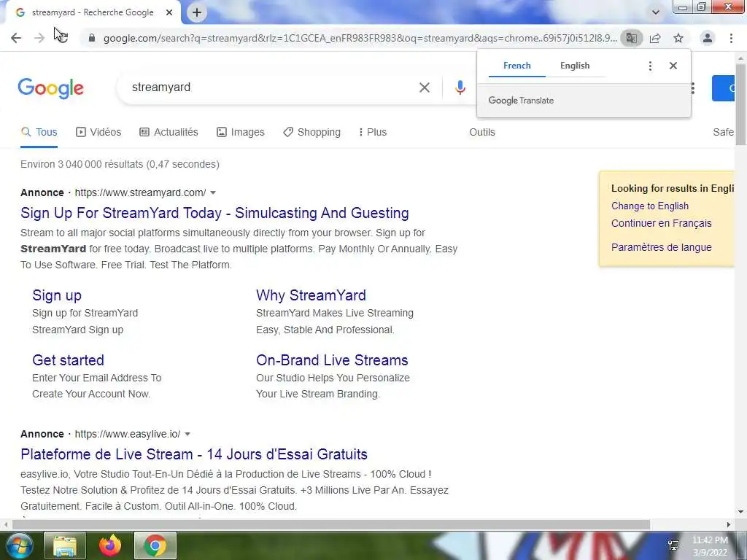Expand the Plus menu
The width and height of the screenshot is (747, 560).
pyautogui.click(x=373, y=133)
